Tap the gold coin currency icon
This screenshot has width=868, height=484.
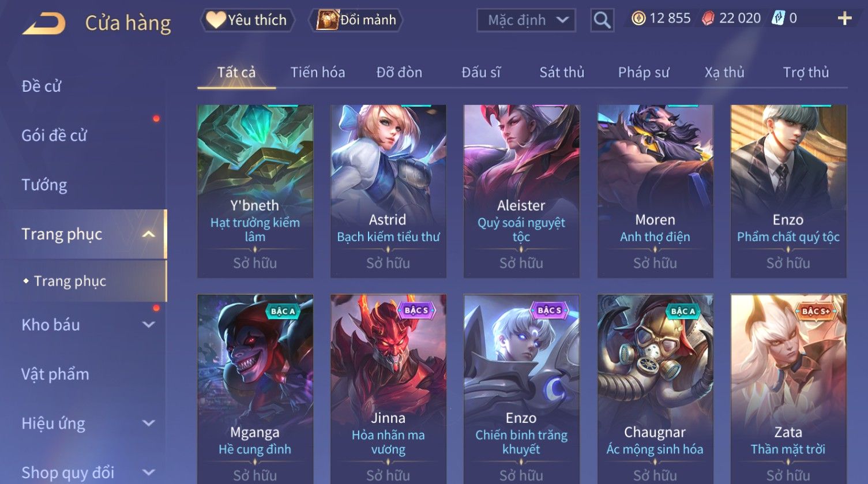pyautogui.click(x=638, y=18)
